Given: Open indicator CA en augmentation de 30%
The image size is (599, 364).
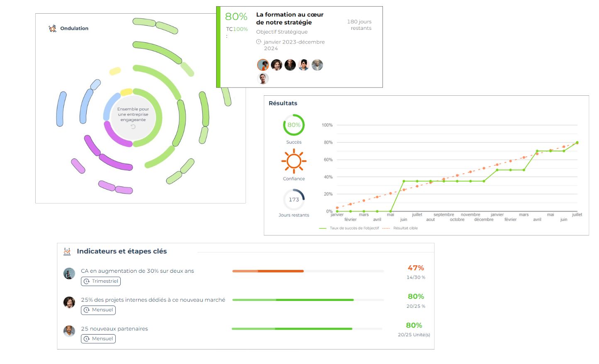Looking at the screenshot, I should pyautogui.click(x=137, y=271).
